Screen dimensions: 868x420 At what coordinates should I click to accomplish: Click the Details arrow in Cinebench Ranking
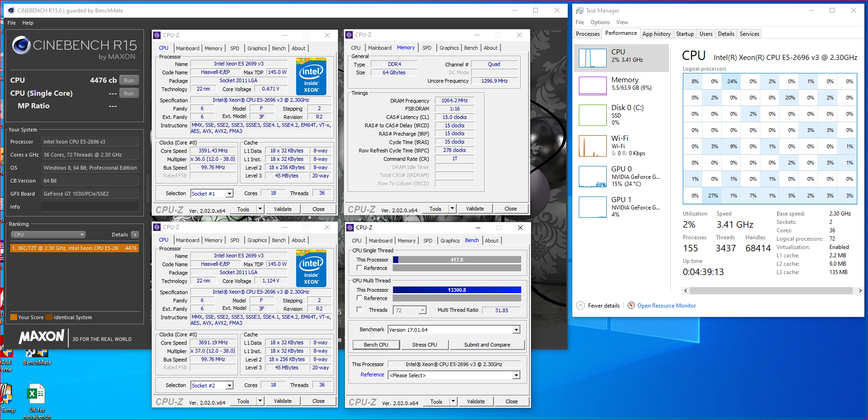tap(135, 235)
